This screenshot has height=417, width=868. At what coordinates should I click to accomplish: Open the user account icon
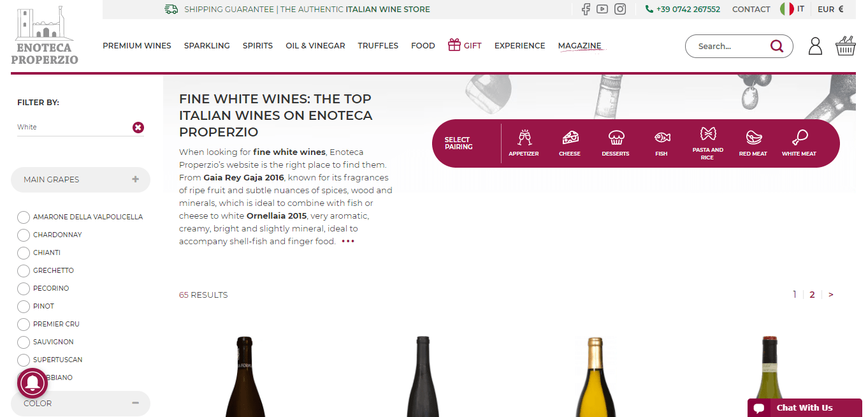tap(815, 46)
